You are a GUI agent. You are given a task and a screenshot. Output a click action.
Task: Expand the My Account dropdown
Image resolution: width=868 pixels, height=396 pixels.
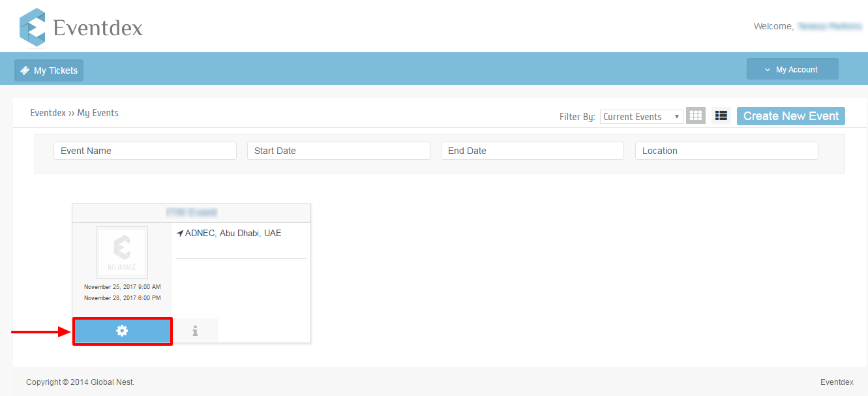pyautogui.click(x=792, y=69)
